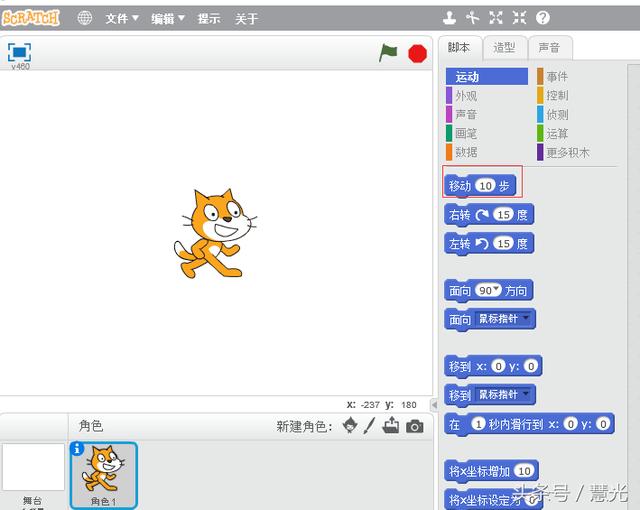Click the y field in 移到 x y block

click(x=531, y=366)
